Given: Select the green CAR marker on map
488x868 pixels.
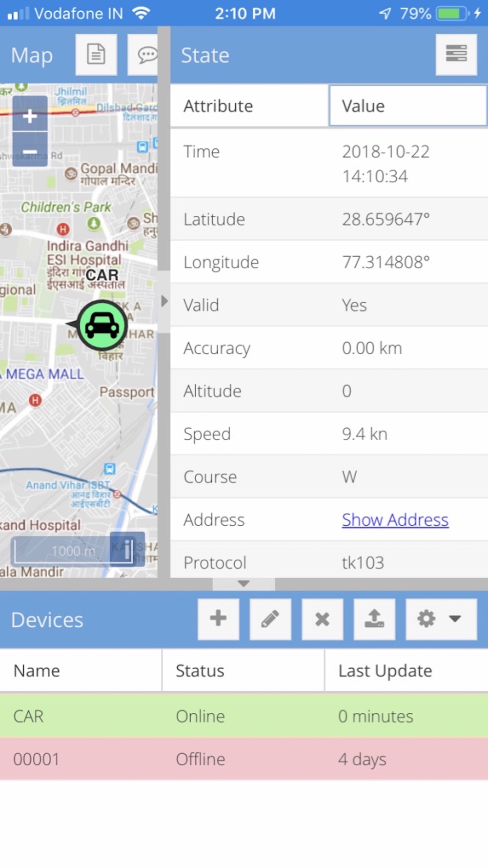Looking at the screenshot, I should (102, 325).
